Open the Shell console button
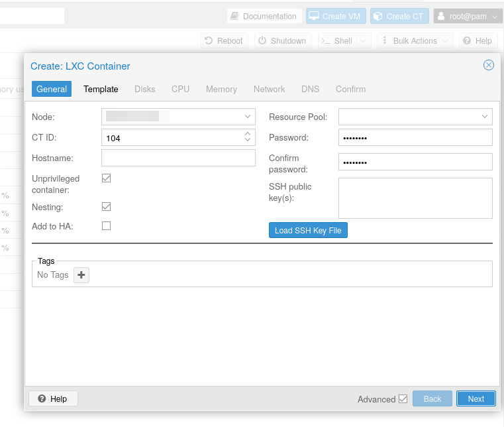 [337, 41]
